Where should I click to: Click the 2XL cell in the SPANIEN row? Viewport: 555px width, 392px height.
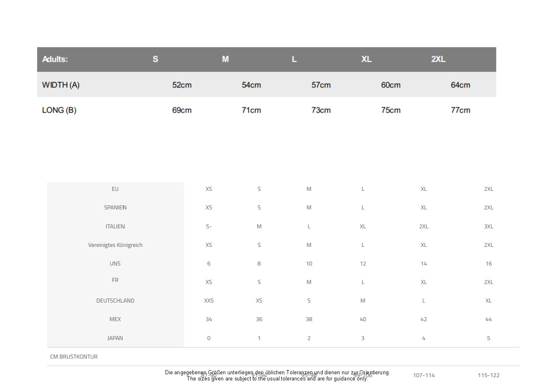click(489, 207)
